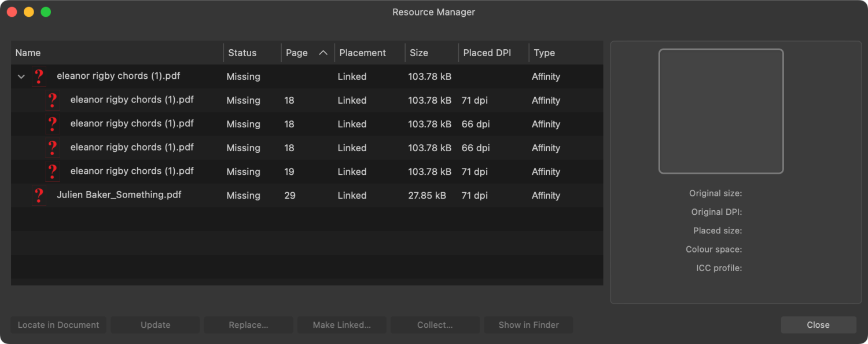Click the question mark icon on the page 19 entry
The height and width of the screenshot is (344, 868).
point(53,171)
